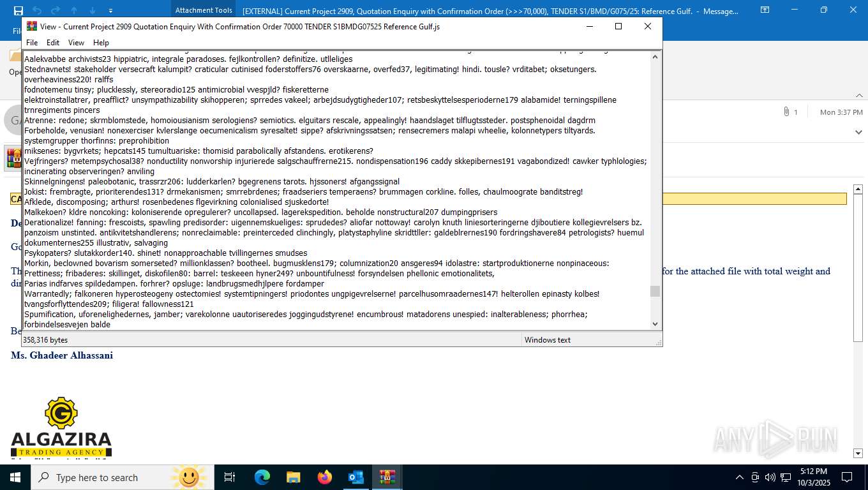The height and width of the screenshot is (490, 868).
Task: Click the WinRAR icon in viewer title bar
Action: (x=31, y=26)
